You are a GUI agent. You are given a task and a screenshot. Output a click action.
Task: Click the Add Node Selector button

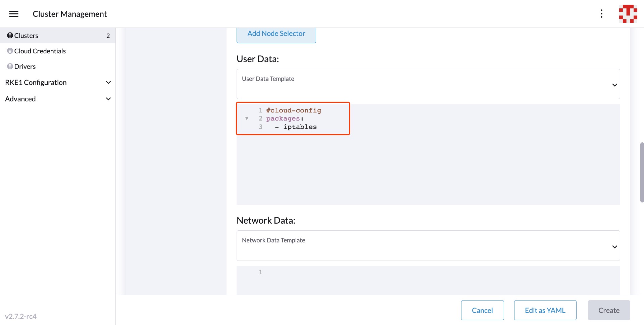coord(276,33)
